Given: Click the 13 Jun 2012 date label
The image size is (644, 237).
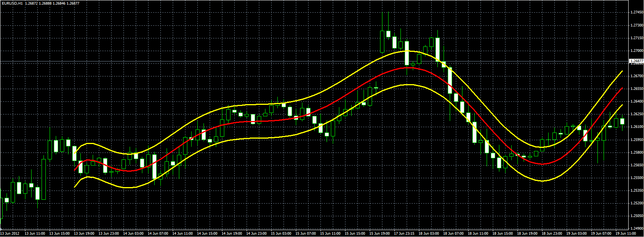Looking at the screenshot, I should (10, 234).
